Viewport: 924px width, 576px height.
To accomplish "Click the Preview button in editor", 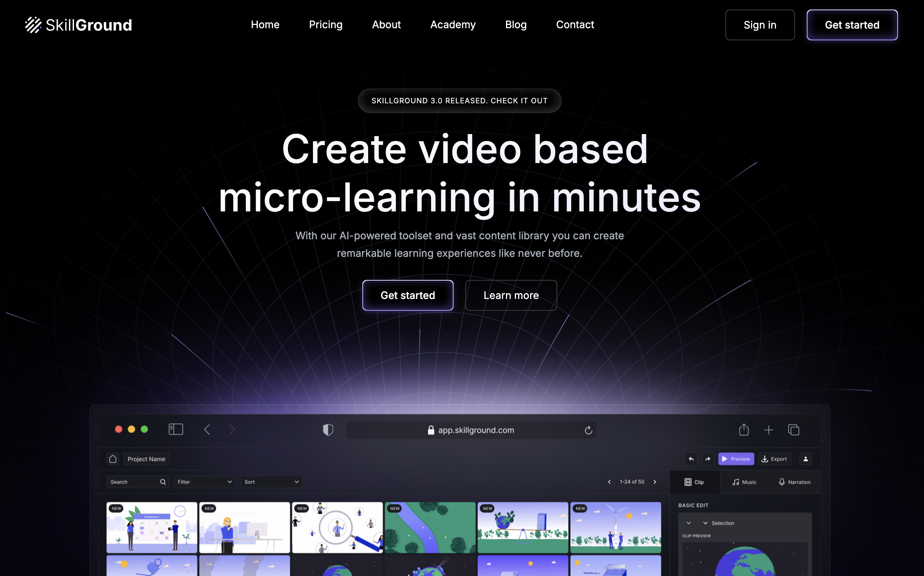I will point(736,458).
